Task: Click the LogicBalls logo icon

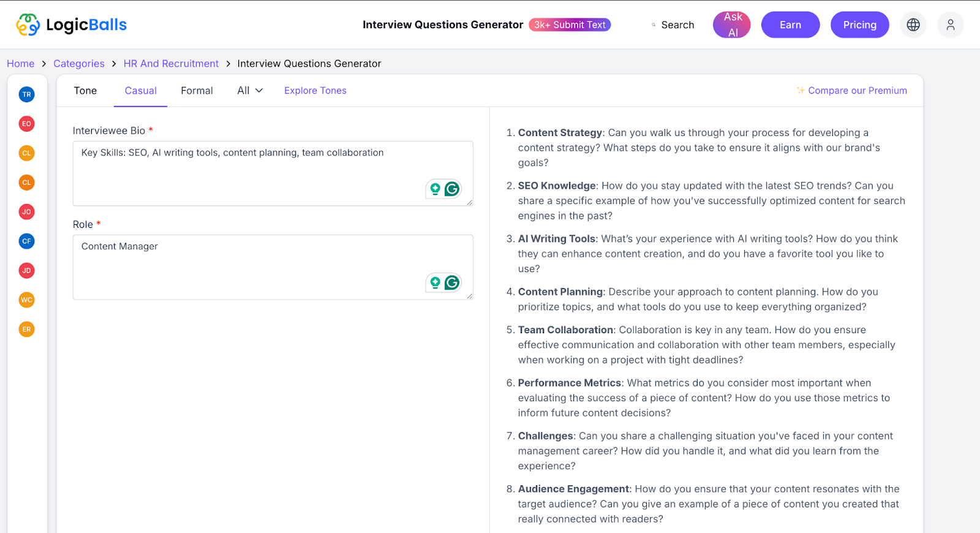Action: pyautogui.click(x=28, y=25)
